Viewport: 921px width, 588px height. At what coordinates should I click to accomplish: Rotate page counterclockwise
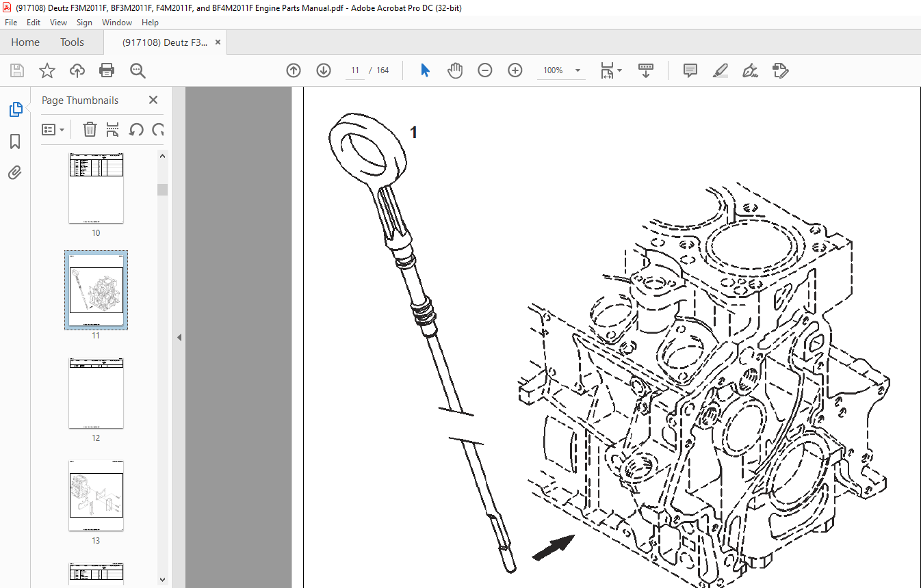[136, 129]
